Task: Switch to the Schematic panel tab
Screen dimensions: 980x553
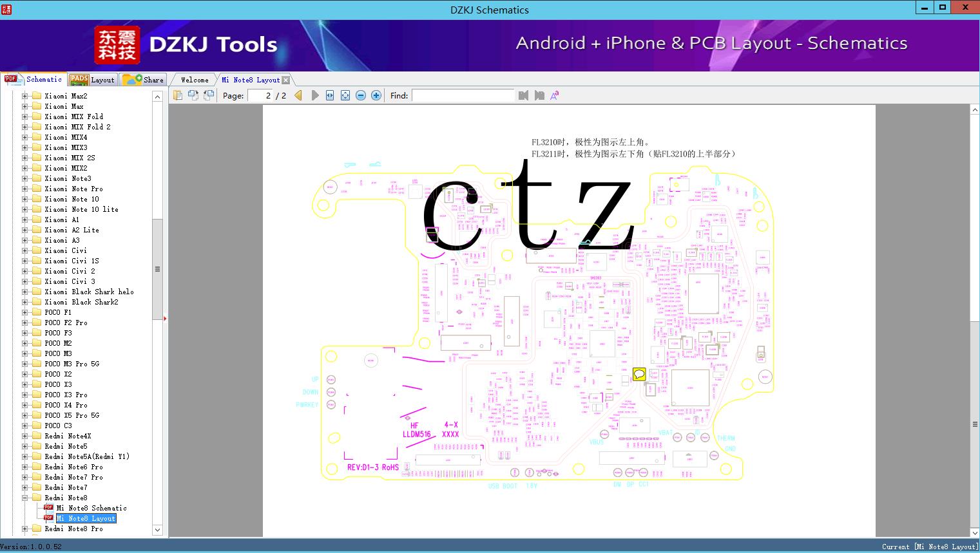Action: pyautogui.click(x=34, y=79)
